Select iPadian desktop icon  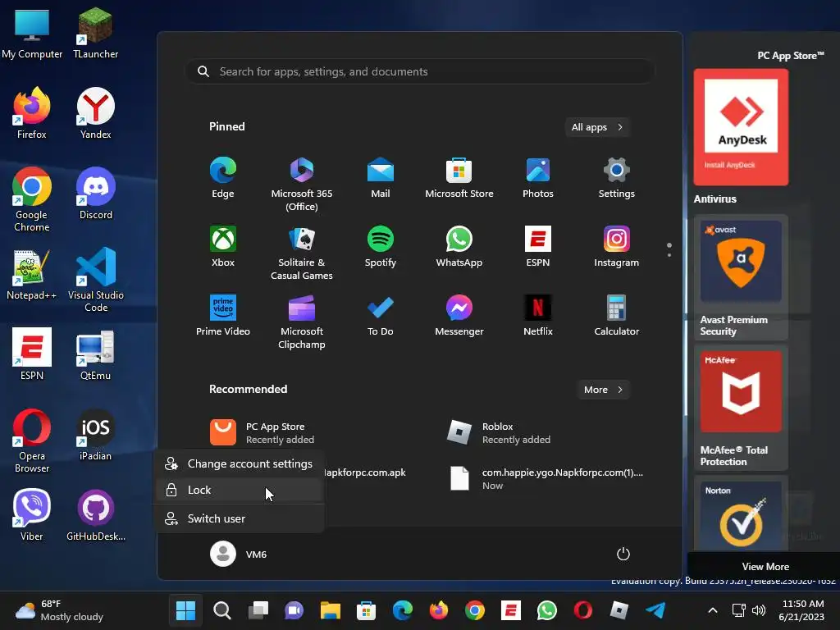(x=95, y=435)
